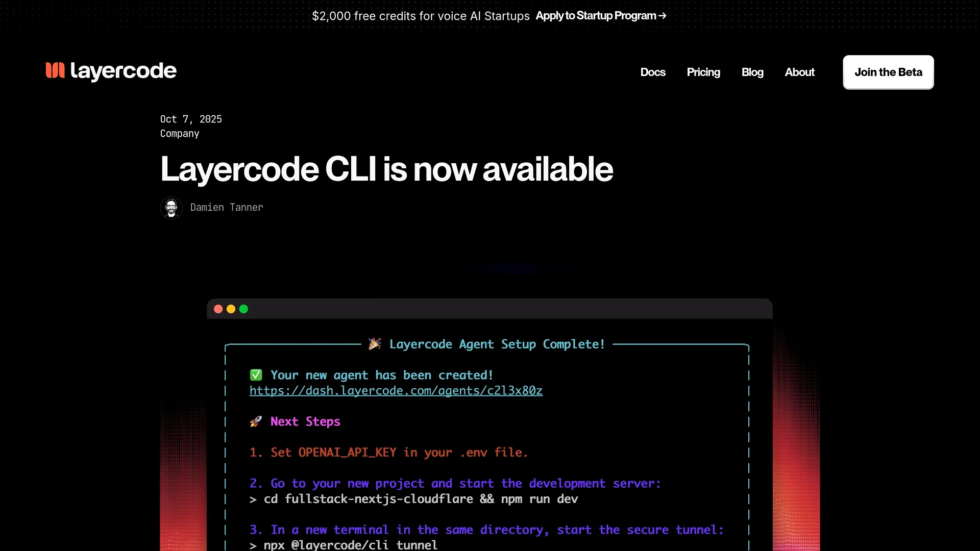Screen dimensions: 980x551
Task: Click Join the Beta
Action: click(x=888, y=72)
